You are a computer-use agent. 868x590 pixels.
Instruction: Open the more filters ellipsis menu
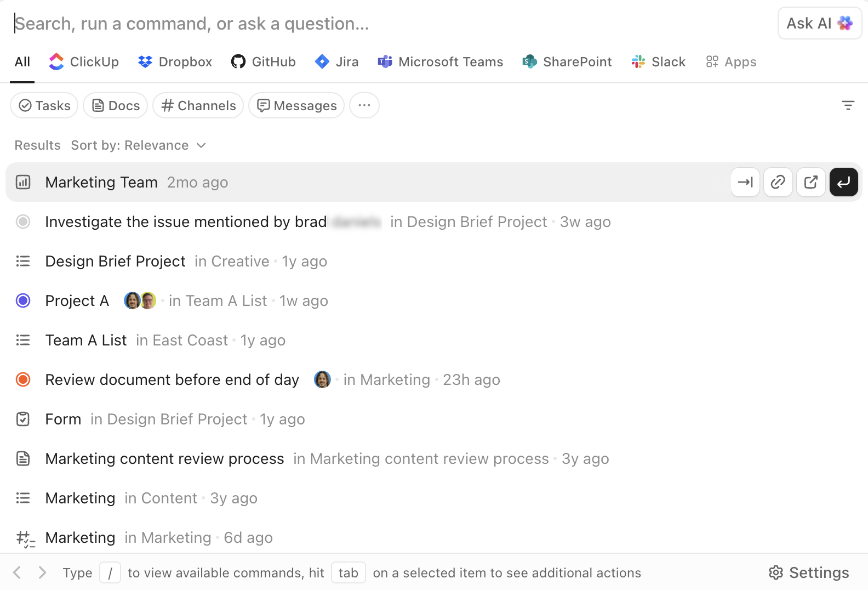[364, 105]
